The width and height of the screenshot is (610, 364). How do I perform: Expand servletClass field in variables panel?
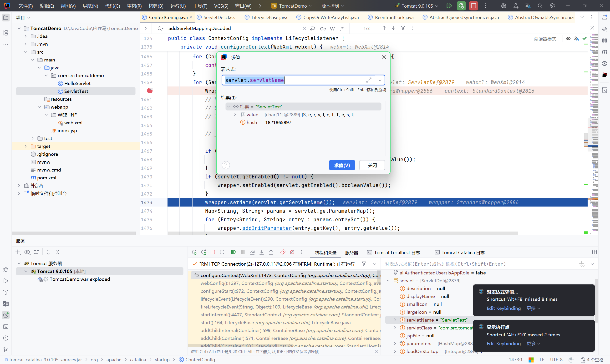tap(395, 328)
